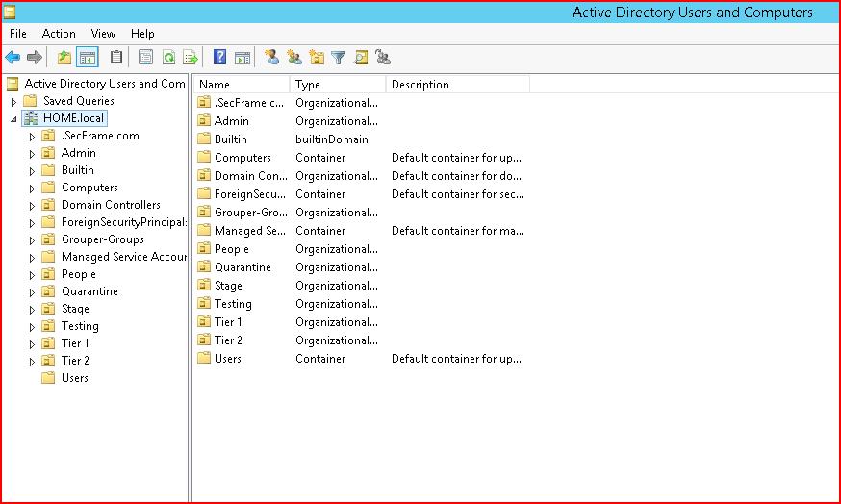The height and width of the screenshot is (504, 841).
Task: Open filter options with funnel icon
Action: (x=339, y=57)
